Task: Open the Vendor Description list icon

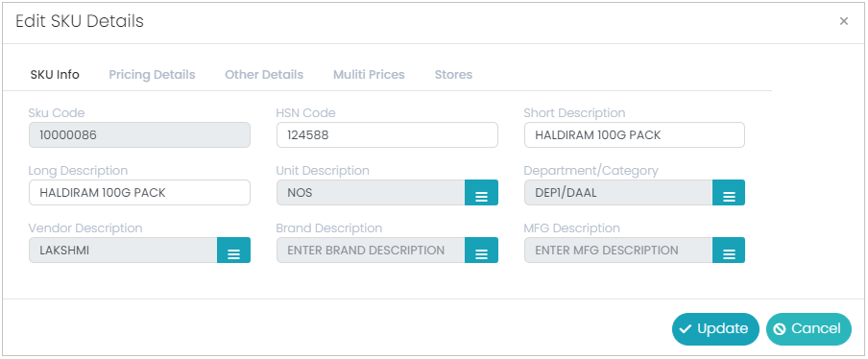Action: [x=233, y=250]
